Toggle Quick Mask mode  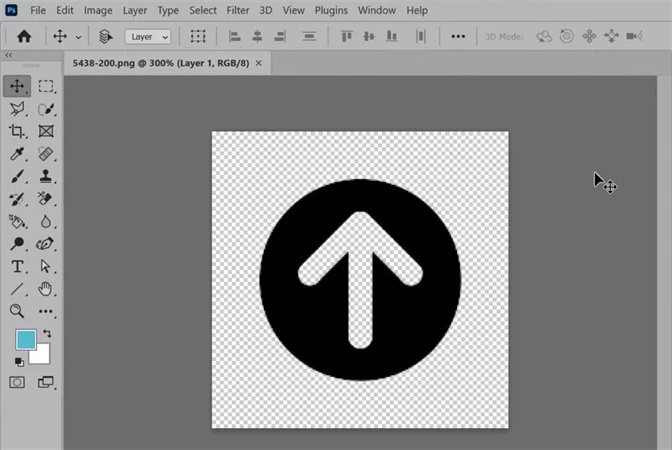(17, 382)
